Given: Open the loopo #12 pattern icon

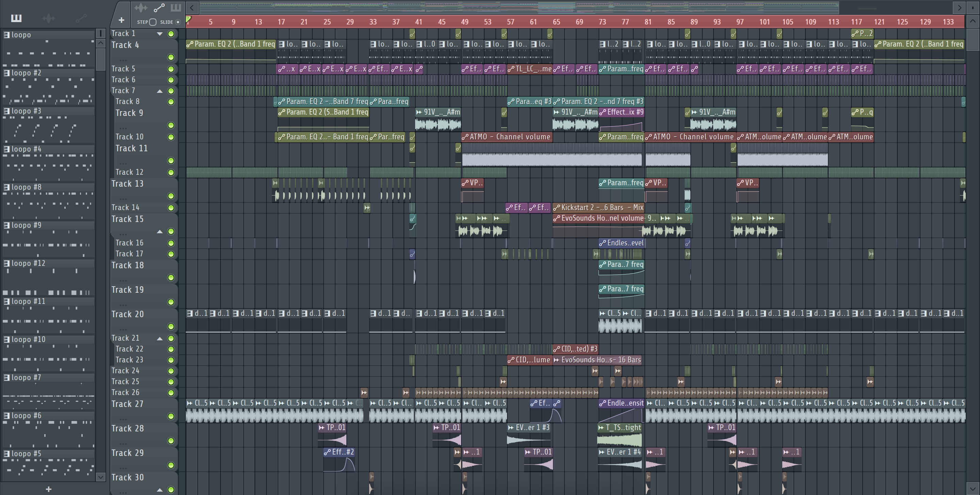Looking at the screenshot, I should [6, 263].
